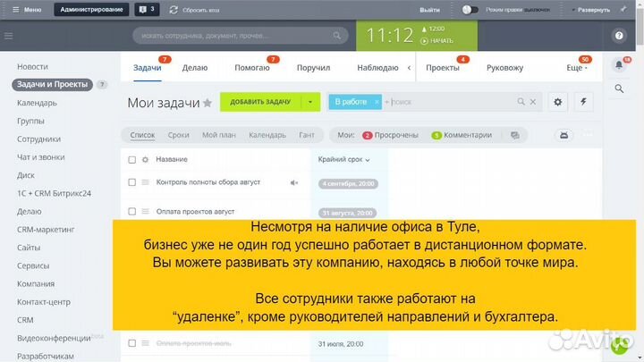Check the select-all checkbox in header
Image resolution: width=644 pixels, height=362 pixels.
click(131, 159)
